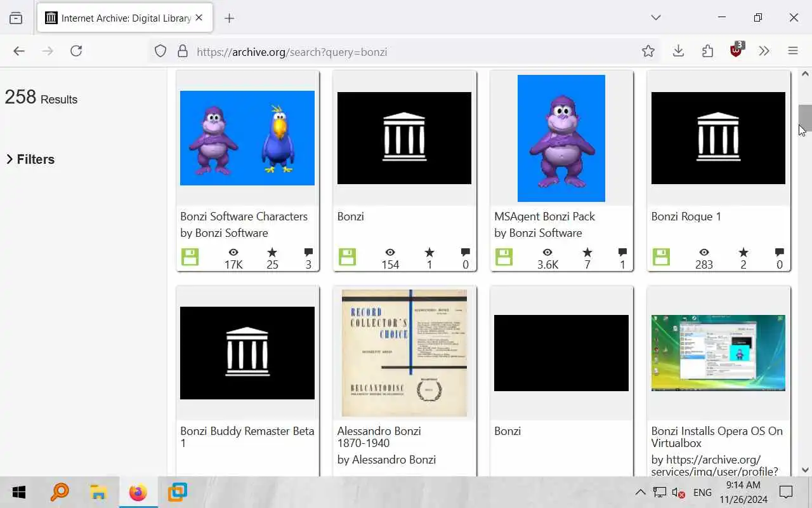
Task: Open the Extensions puzzle icon
Action: (x=707, y=51)
